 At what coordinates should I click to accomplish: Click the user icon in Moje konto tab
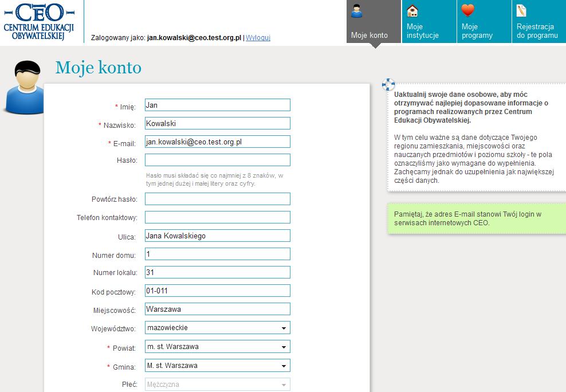pos(357,11)
